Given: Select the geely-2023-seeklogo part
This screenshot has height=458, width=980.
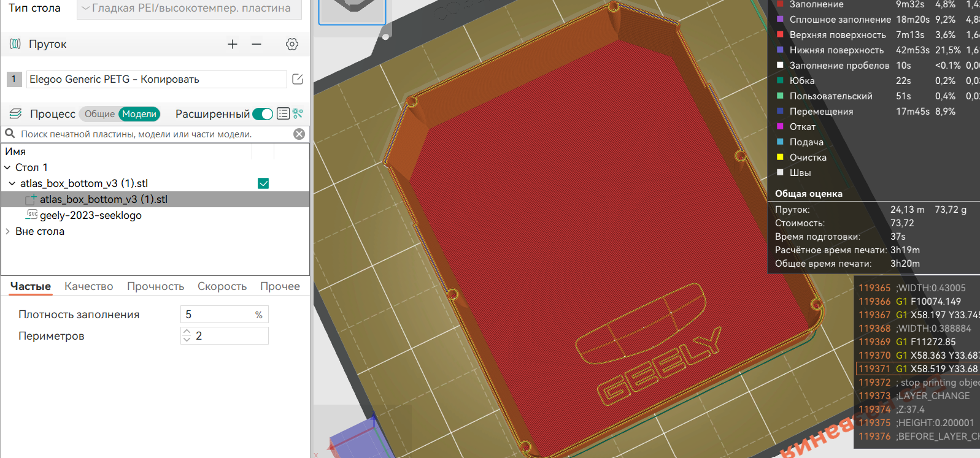Looking at the screenshot, I should pyautogui.click(x=91, y=215).
